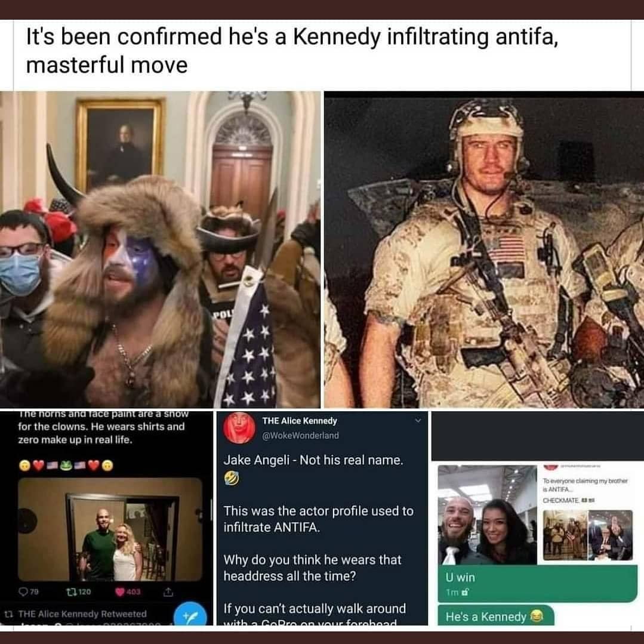Screen dimensions: 644x644
Task: Open the seated man thumbnail in CHECKMATE post
Action: point(611,535)
